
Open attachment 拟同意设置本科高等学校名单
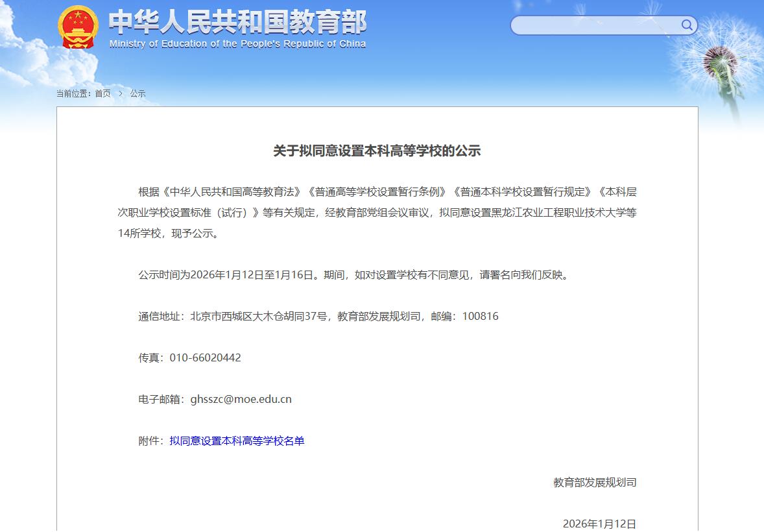(237, 441)
